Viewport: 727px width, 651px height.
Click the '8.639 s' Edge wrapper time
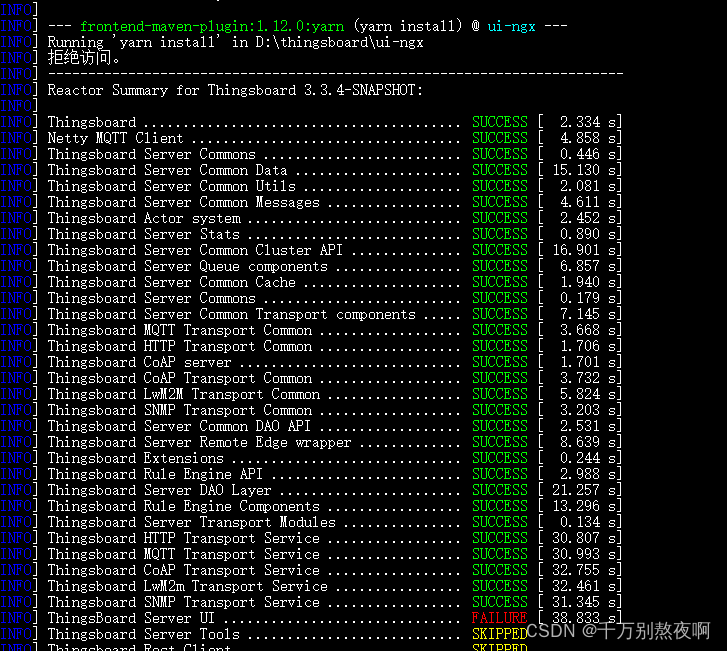pyautogui.click(x=588, y=442)
